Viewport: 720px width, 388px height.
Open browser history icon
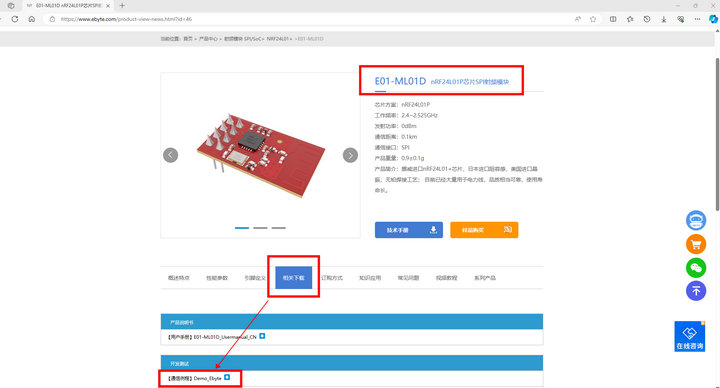coord(647,19)
